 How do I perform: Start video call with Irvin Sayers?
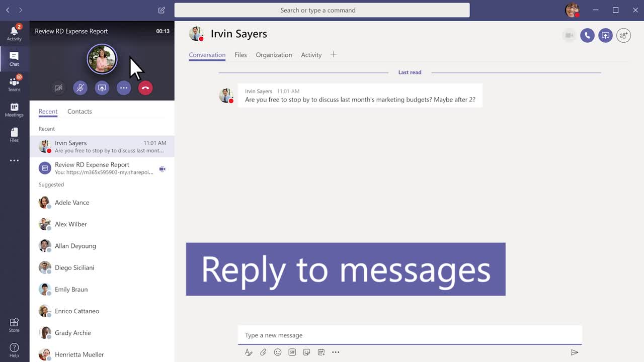point(569,35)
